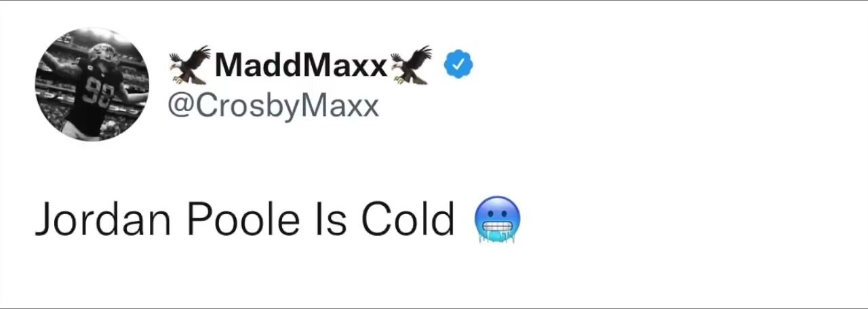868x309 pixels.
Task: Open the MaddMaxx display name
Action: tap(301, 65)
